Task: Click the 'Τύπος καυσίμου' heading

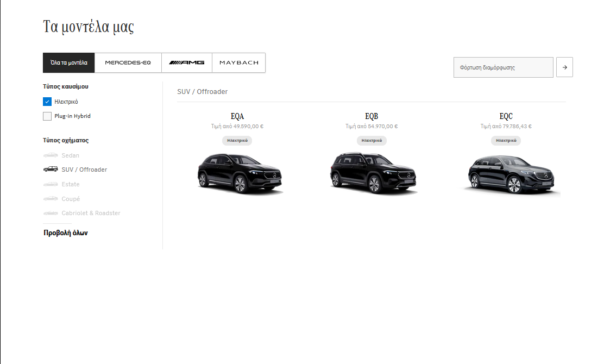Action: coord(66,87)
